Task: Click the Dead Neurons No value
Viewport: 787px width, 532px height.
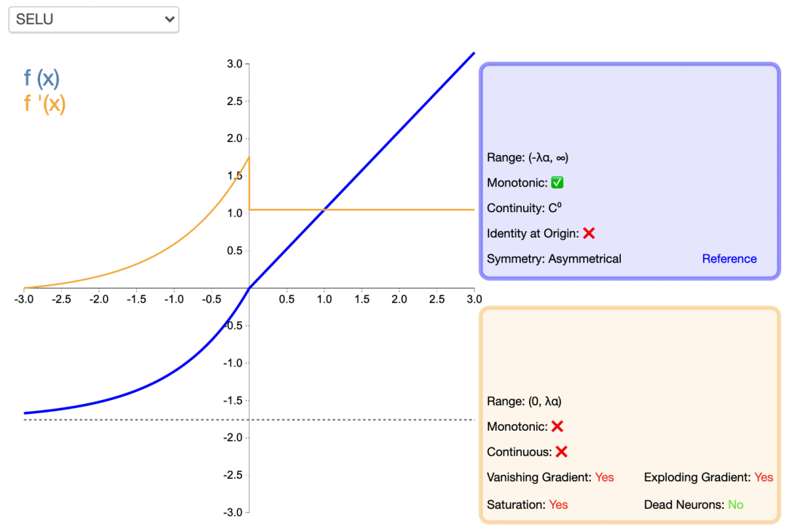Action: (x=735, y=504)
